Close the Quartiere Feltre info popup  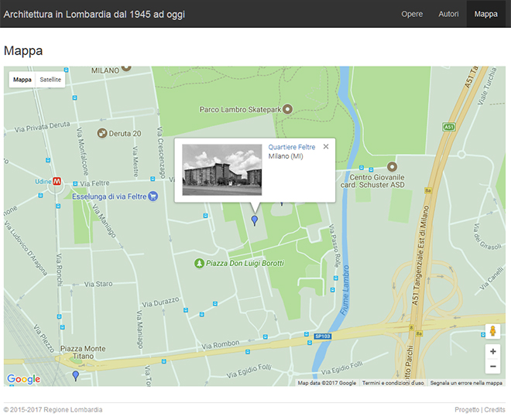[x=326, y=146]
